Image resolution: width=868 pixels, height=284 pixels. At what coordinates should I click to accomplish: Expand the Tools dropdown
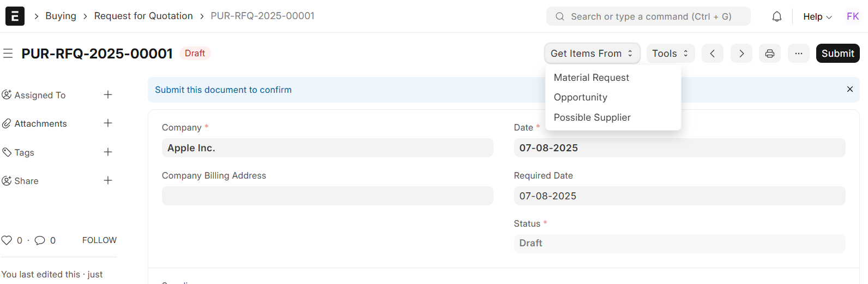pos(670,54)
